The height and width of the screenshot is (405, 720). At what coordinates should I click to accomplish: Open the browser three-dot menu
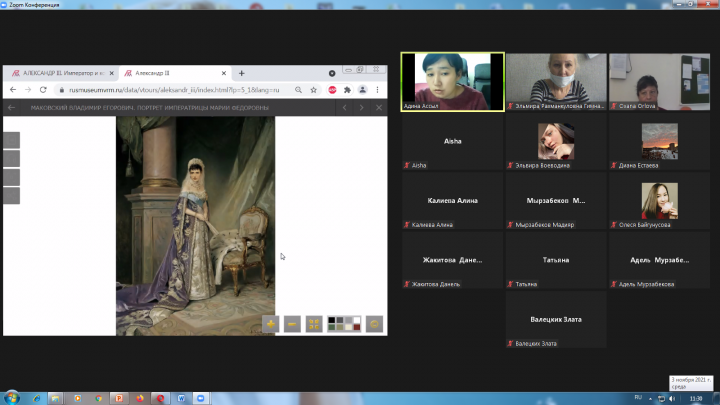click(377, 90)
